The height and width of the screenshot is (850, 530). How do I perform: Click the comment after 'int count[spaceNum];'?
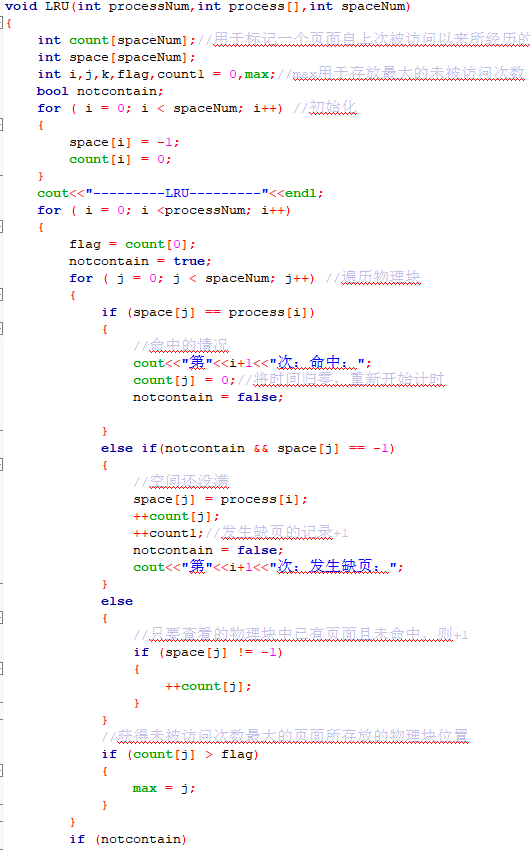pos(364,40)
